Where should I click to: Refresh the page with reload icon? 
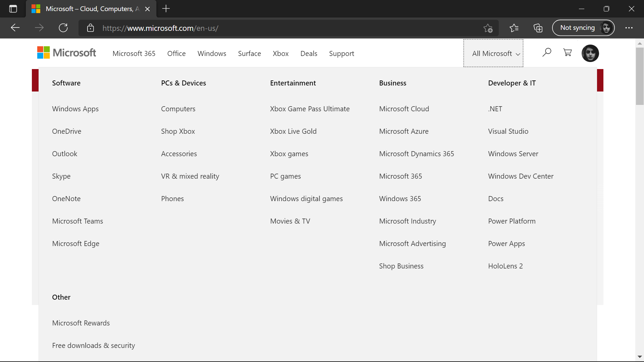tap(63, 28)
